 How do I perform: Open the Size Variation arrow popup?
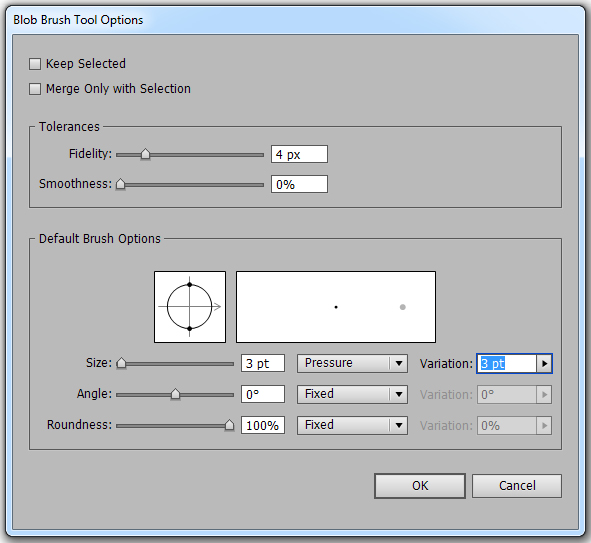click(x=544, y=364)
